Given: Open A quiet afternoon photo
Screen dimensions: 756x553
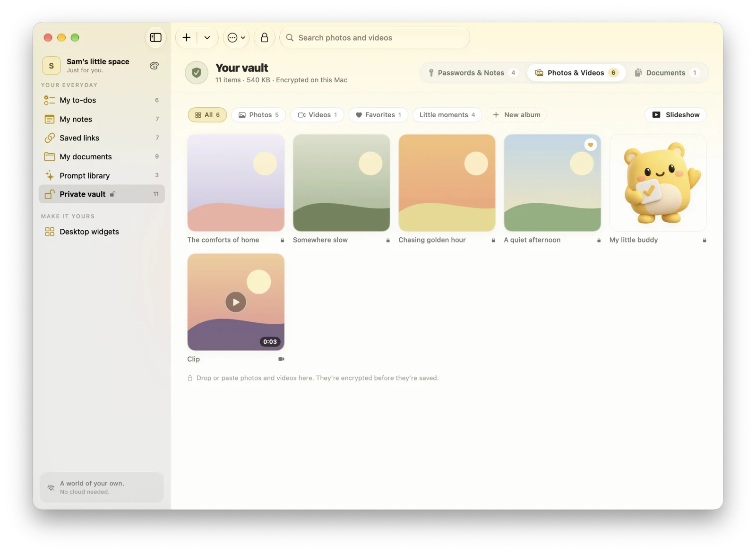Looking at the screenshot, I should pos(552,183).
